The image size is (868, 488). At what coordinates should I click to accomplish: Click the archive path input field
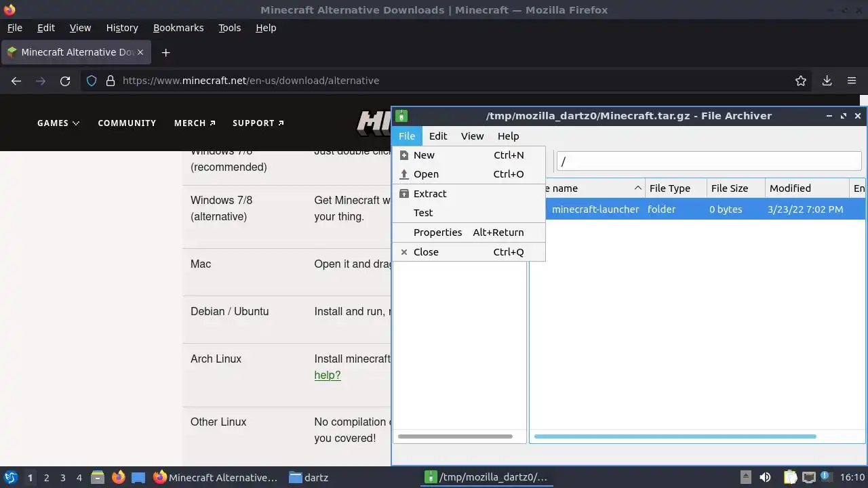(x=709, y=161)
